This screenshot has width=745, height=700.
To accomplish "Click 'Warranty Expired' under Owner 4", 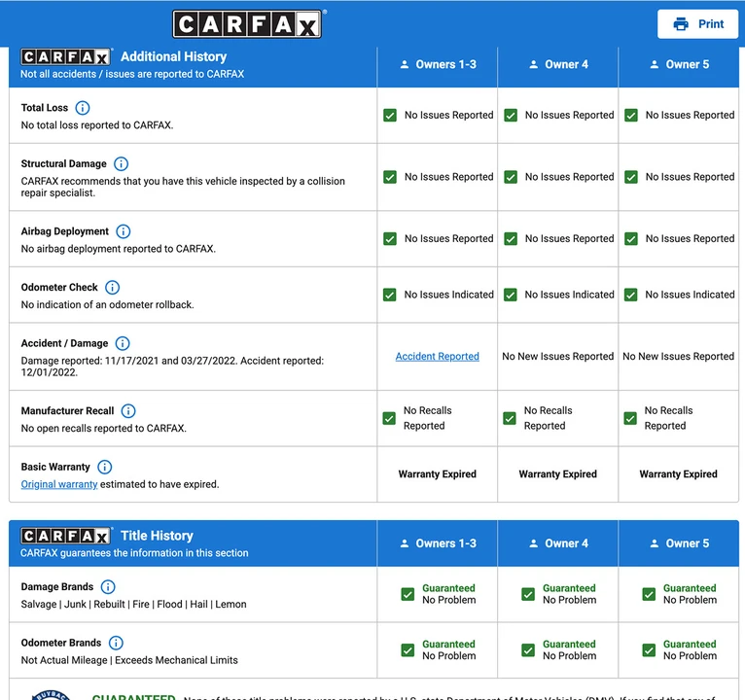I will click(558, 473).
